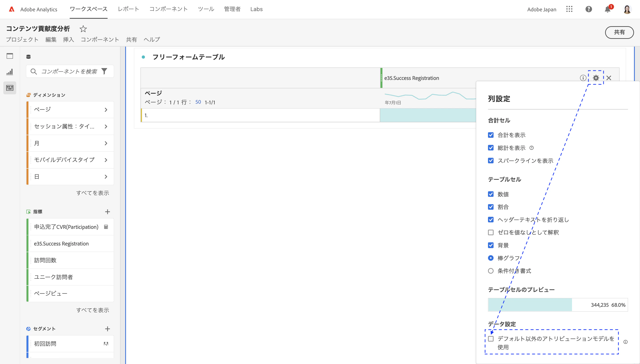The image size is (640, 364).
Task: Open the ワークスペース tab
Action: [89, 9]
